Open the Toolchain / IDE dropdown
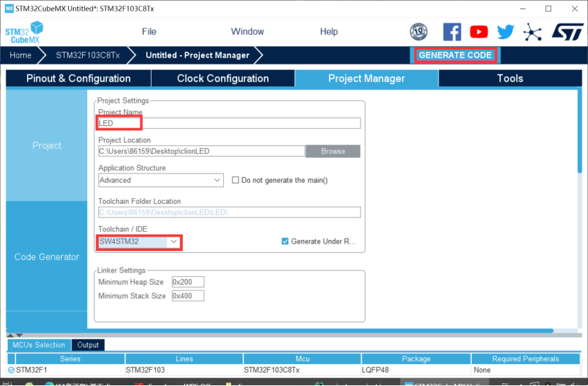This screenshot has height=386, width=588. (139, 242)
